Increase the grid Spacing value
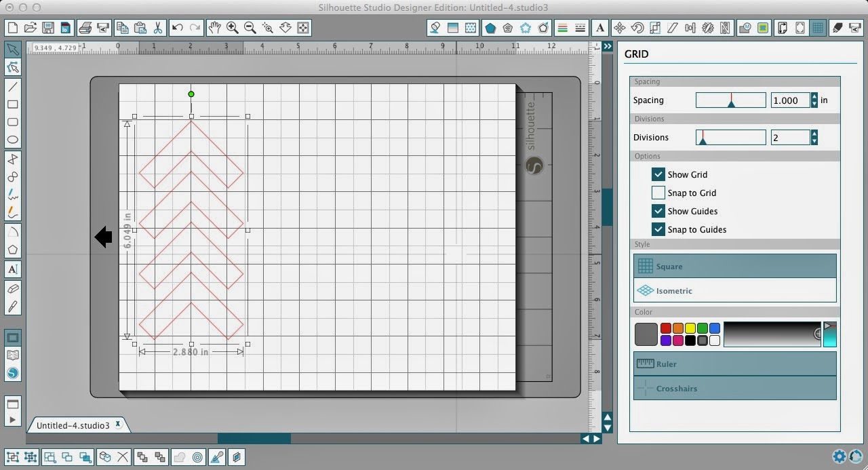 click(813, 97)
